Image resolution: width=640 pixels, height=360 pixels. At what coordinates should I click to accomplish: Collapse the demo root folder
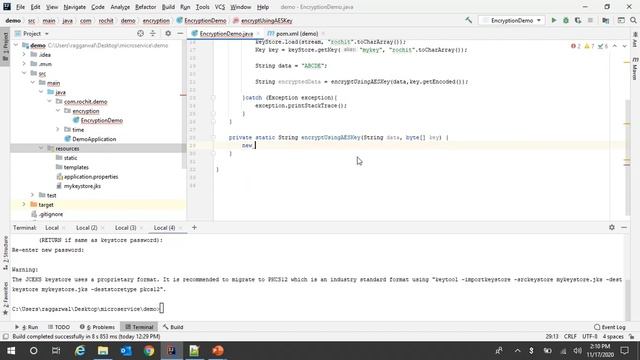[x=16, y=45]
